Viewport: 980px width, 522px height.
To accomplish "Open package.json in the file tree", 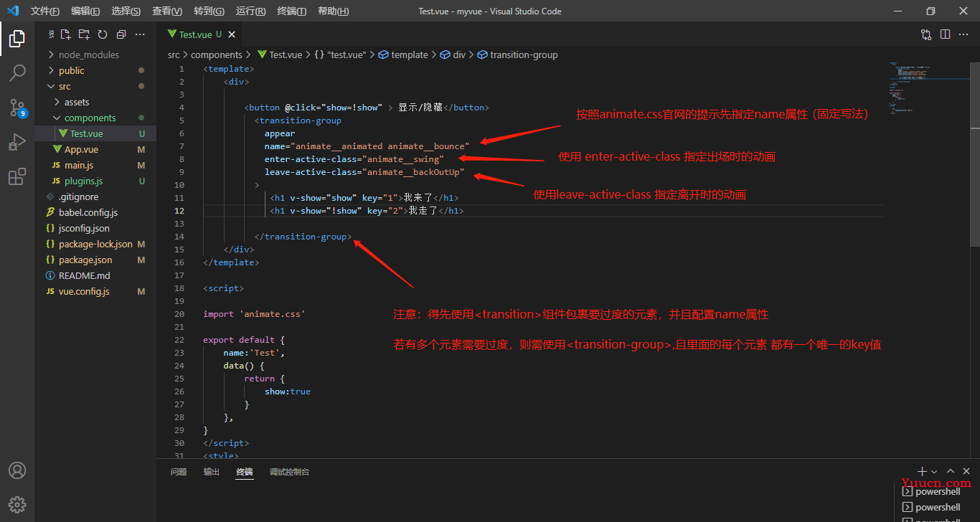I will (x=95, y=260).
